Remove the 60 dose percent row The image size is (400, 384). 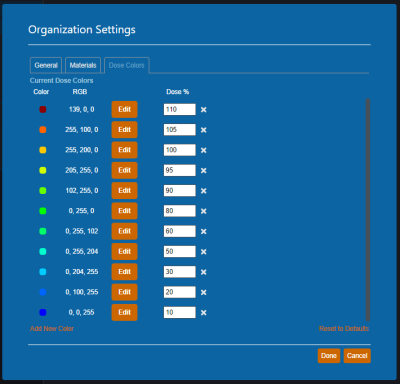pyautogui.click(x=204, y=231)
